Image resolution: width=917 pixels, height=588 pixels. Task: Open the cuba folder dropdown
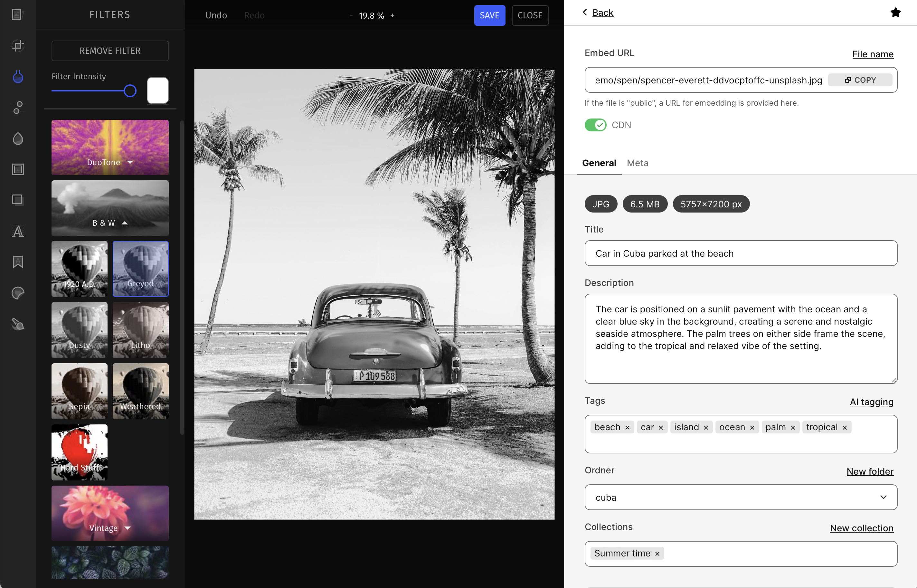tap(741, 497)
